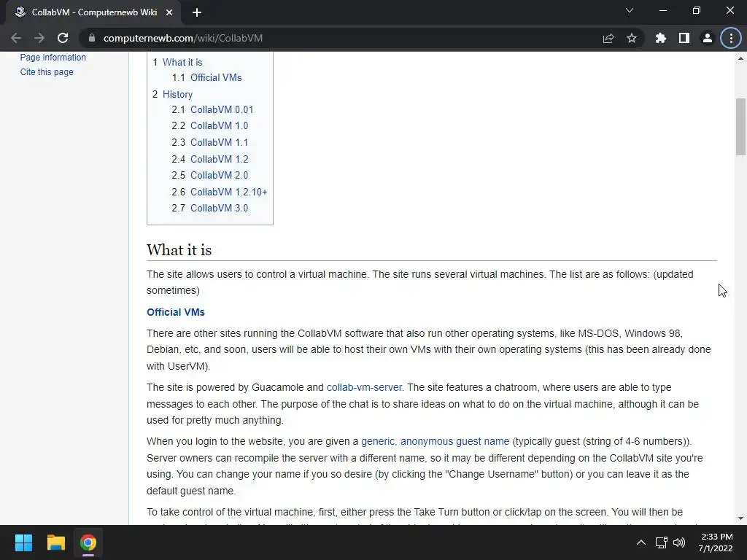This screenshot has height=560, width=747.
Task: Open the Chrome three-dot menu
Action: pos(731,38)
